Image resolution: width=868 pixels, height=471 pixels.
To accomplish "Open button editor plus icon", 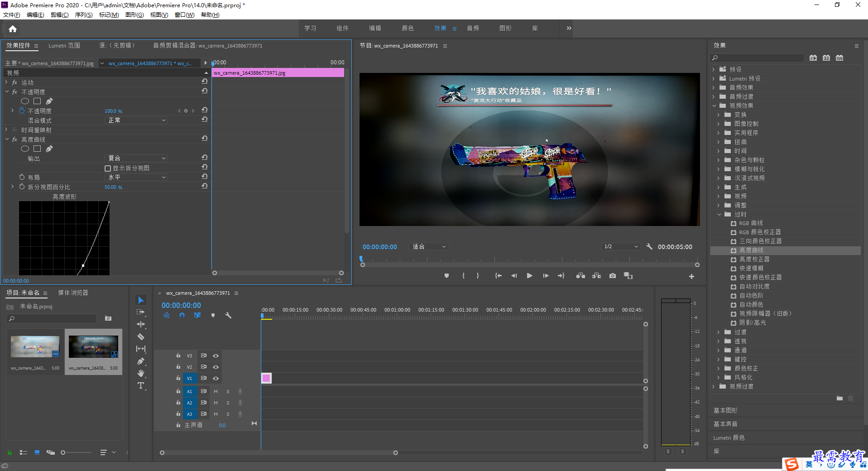I will tap(691, 276).
